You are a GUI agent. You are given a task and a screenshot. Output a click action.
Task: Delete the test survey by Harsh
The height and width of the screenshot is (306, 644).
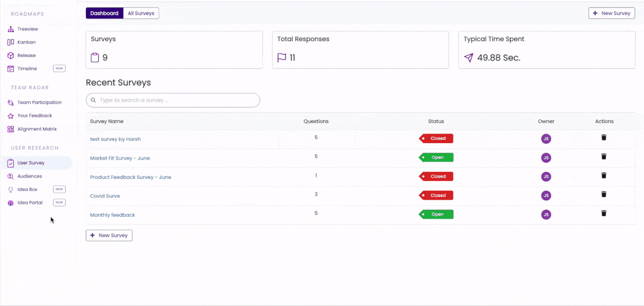click(604, 138)
